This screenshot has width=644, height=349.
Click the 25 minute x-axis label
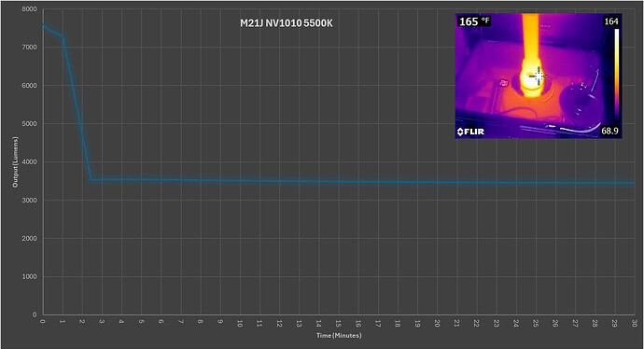click(x=536, y=323)
